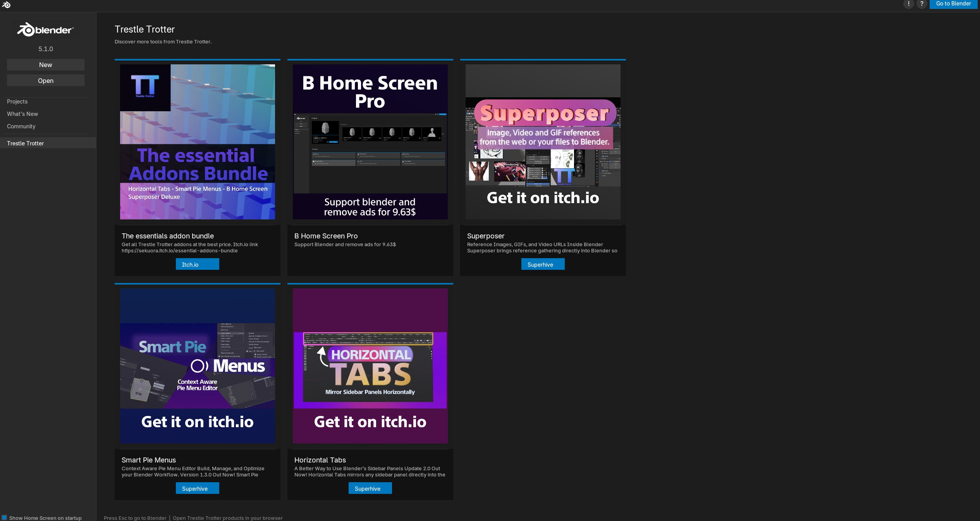Viewport: 980px width, 521px height.
Task: Open help via the question mark icon
Action: coord(922,4)
